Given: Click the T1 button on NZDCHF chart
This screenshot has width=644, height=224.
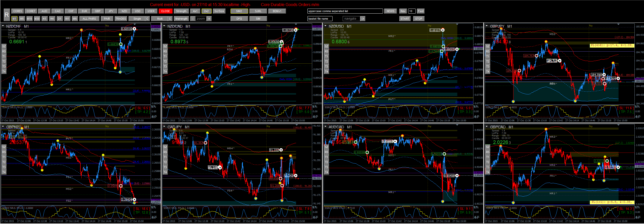Looking at the screenshot, I should tap(4, 56).
